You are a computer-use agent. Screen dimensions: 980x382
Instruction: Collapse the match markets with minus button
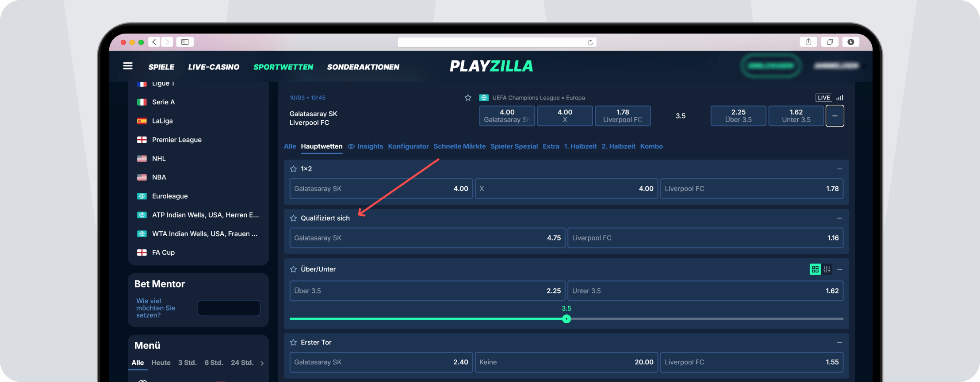tap(835, 116)
